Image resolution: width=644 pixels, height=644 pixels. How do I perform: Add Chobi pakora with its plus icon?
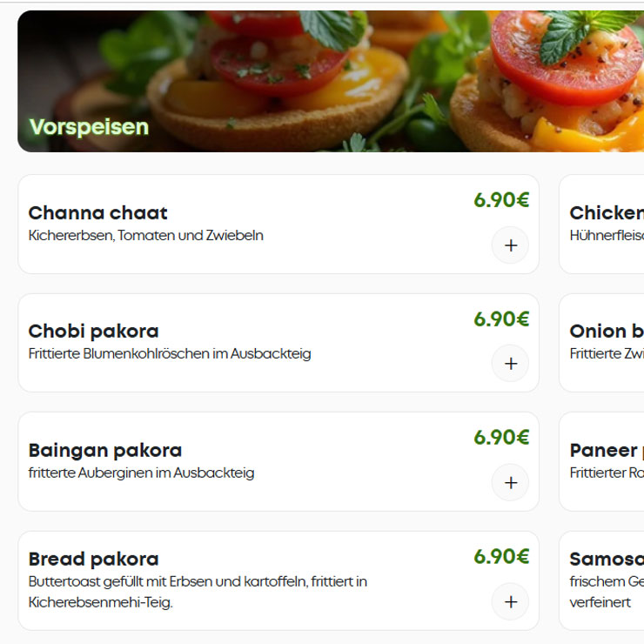pos(510,364)
